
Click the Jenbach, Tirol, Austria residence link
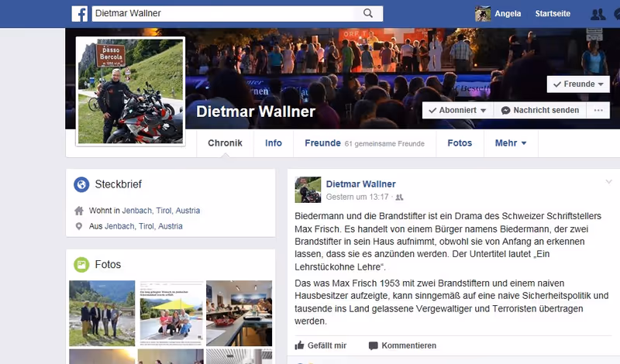(161, 211)
